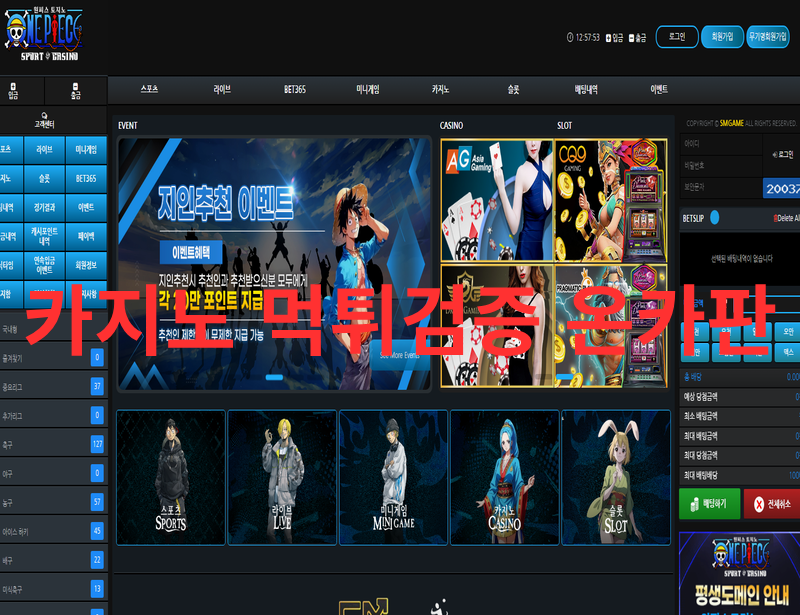Click the 라이브 tile in sidebar grid

pyautogui.click(x=44, y=150)
